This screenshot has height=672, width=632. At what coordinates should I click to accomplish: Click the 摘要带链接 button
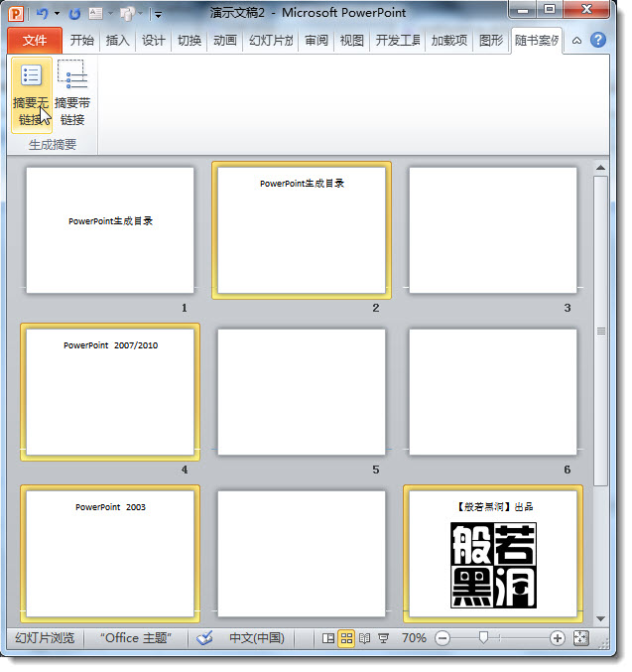(x=72, y=95)
